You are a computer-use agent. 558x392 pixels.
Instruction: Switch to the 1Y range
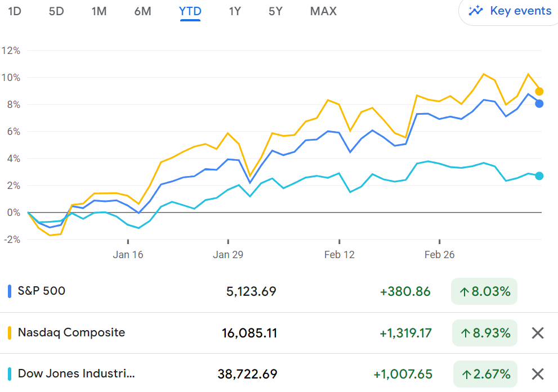(x=235, y=11)
